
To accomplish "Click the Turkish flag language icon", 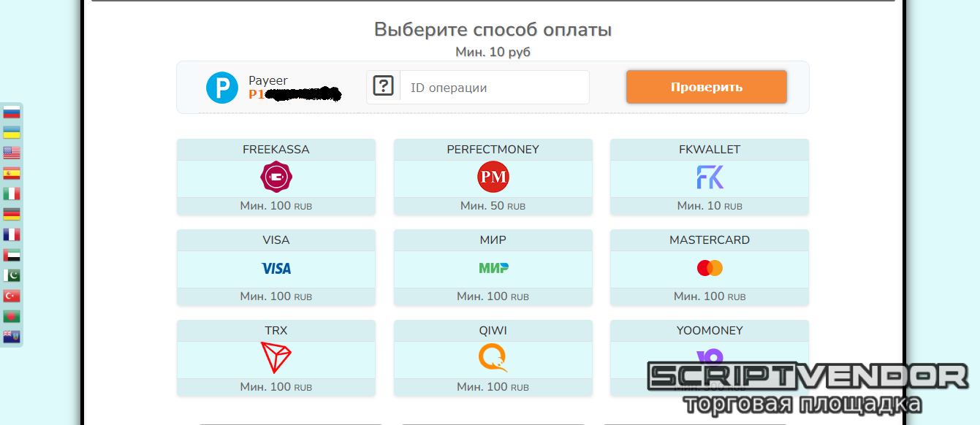I will coord(12,296).
